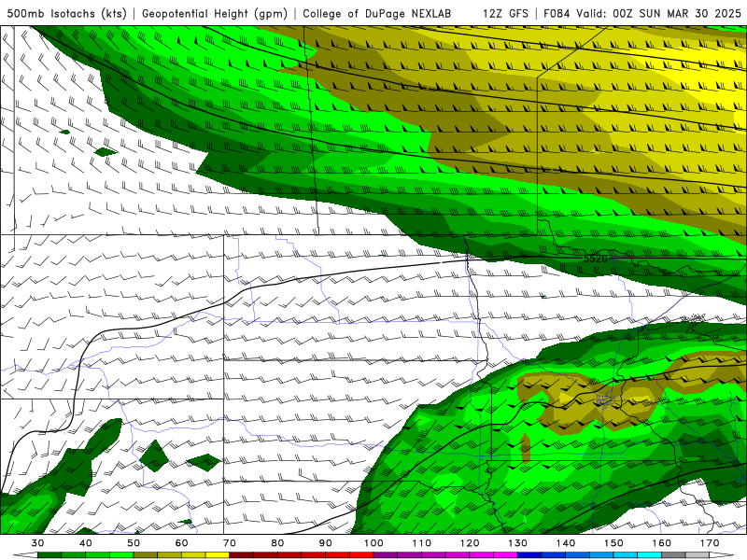The width and height of the screenshot is (747, 560).
Task: Pick the light gray 165-170 kt legend swatch
Action: pos(698,555)
